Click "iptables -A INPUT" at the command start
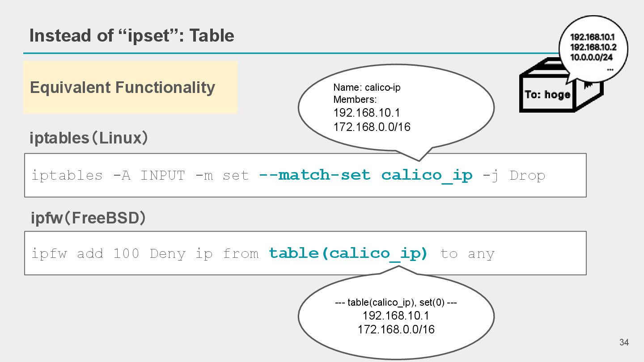The width and height of the screenshot is (644, 362). click(x=108, y=175)
